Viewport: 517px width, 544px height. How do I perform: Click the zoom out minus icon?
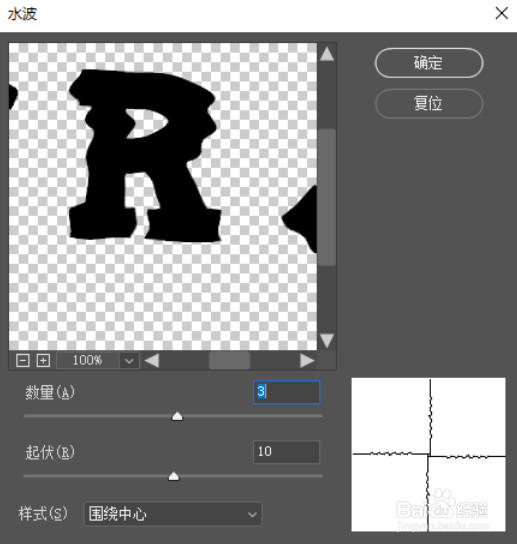[23, 361]
